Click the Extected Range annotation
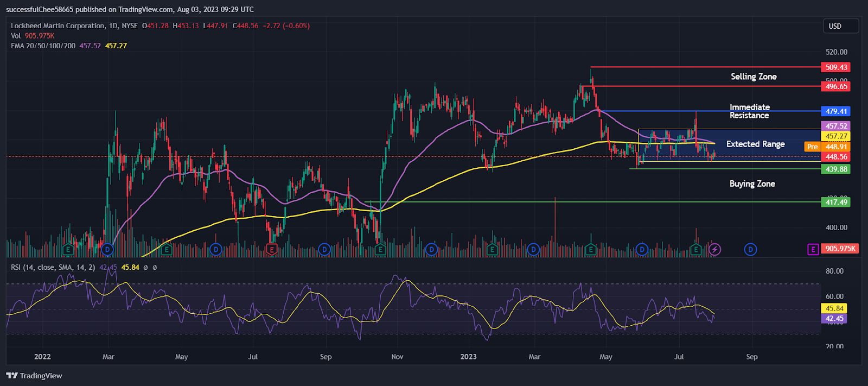868x386 pixels. pos(756,144)
